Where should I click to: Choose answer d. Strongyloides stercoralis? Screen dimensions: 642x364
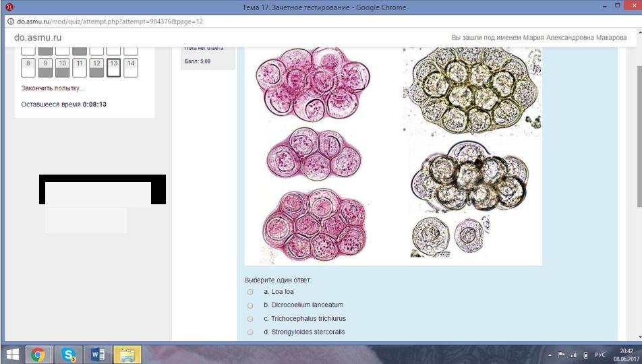(250, 332)
